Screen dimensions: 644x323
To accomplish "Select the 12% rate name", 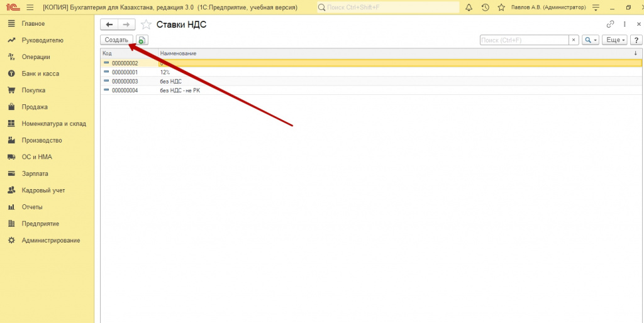I will point(165,72).
